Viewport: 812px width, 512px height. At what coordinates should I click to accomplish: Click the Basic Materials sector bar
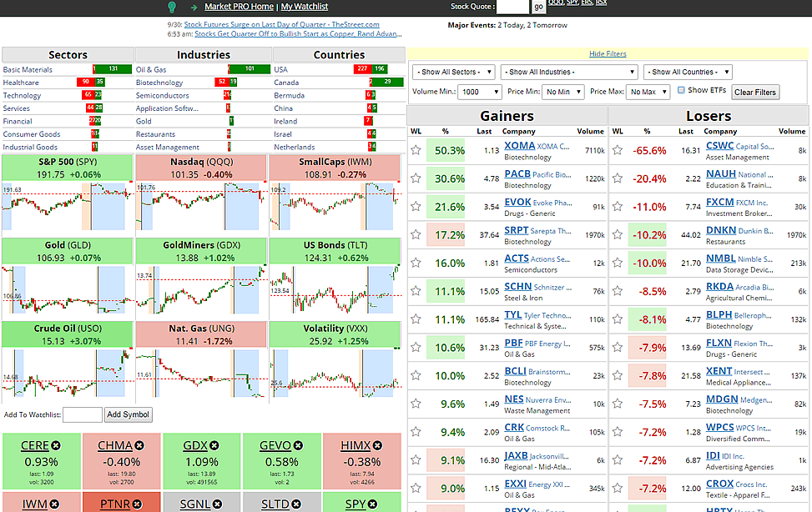pyautogui.click(x=113, y=69)
